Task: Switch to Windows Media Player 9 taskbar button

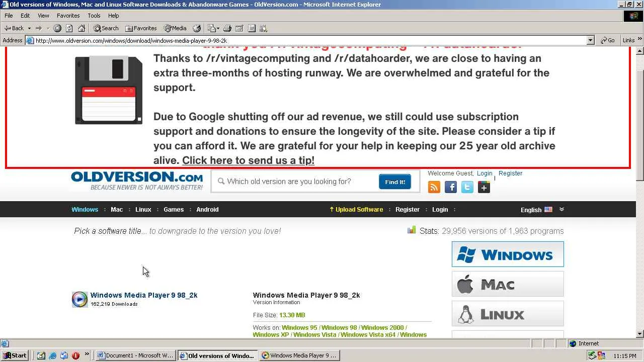Action: (300, 355)
